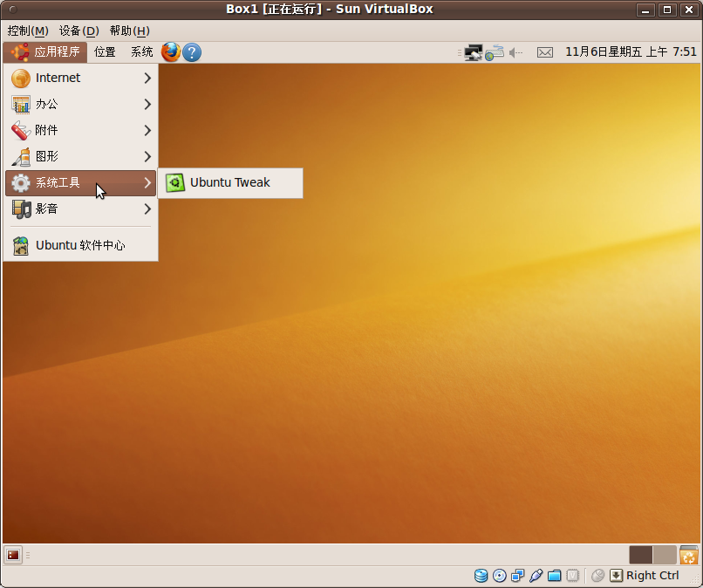Click the network connection monitors icon
The height and width of the screenshot is (588, 703).
click(x=473, y=52)
